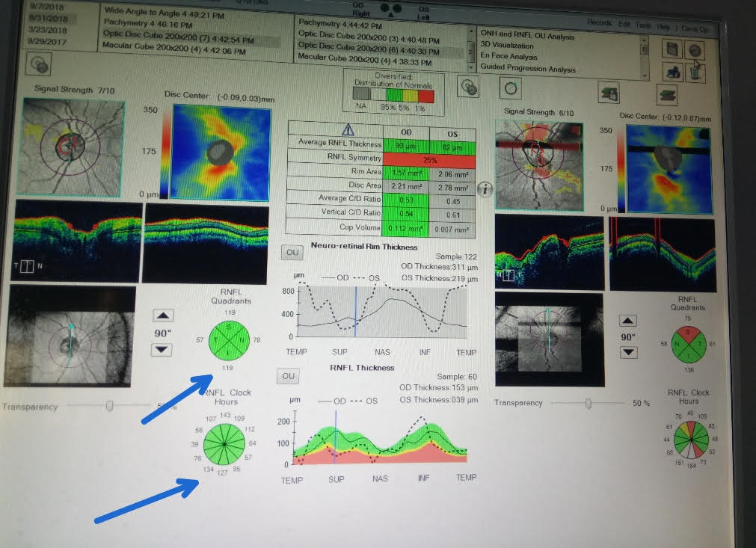Adjust the right Transparency slider handle

pyautogui.click(x=588, y=403)
